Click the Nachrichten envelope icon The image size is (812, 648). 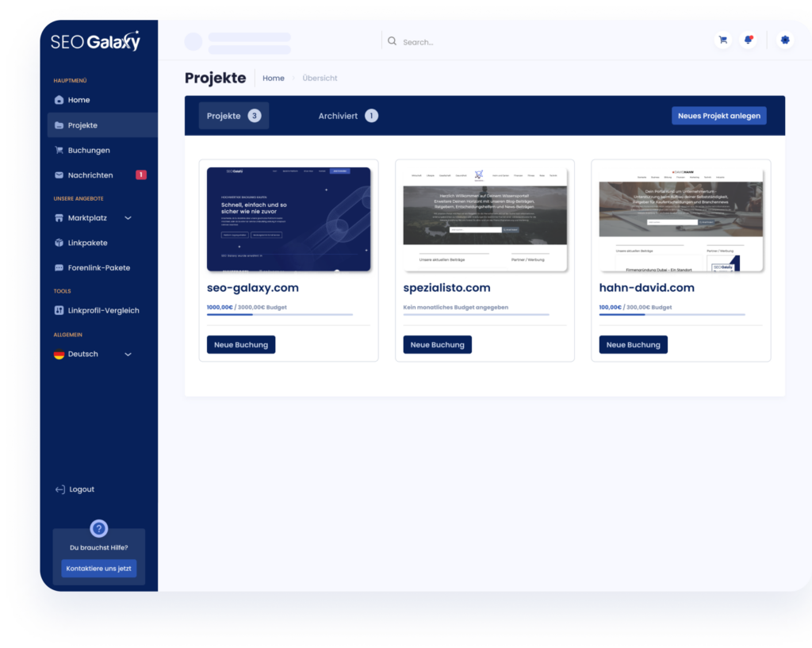pyautogui.click(x=59, y=175)
